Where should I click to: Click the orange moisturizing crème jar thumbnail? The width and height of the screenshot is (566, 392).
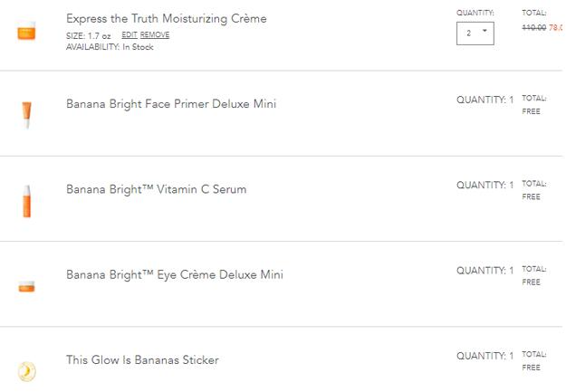[x=26, y=31]
